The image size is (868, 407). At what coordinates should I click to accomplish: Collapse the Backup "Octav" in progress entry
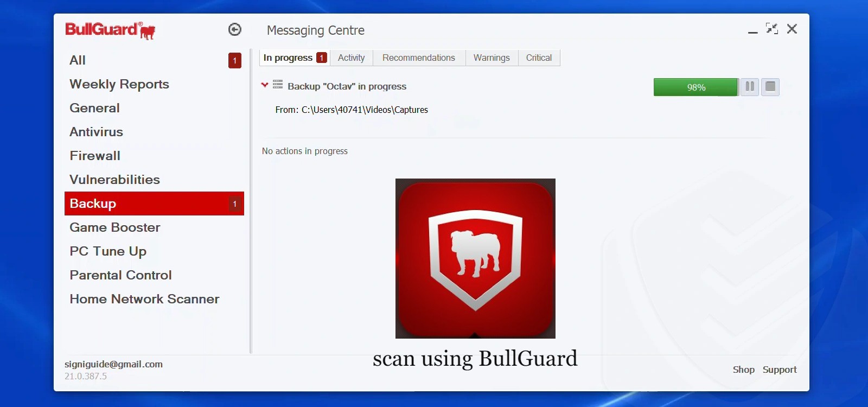coord(265,85)
